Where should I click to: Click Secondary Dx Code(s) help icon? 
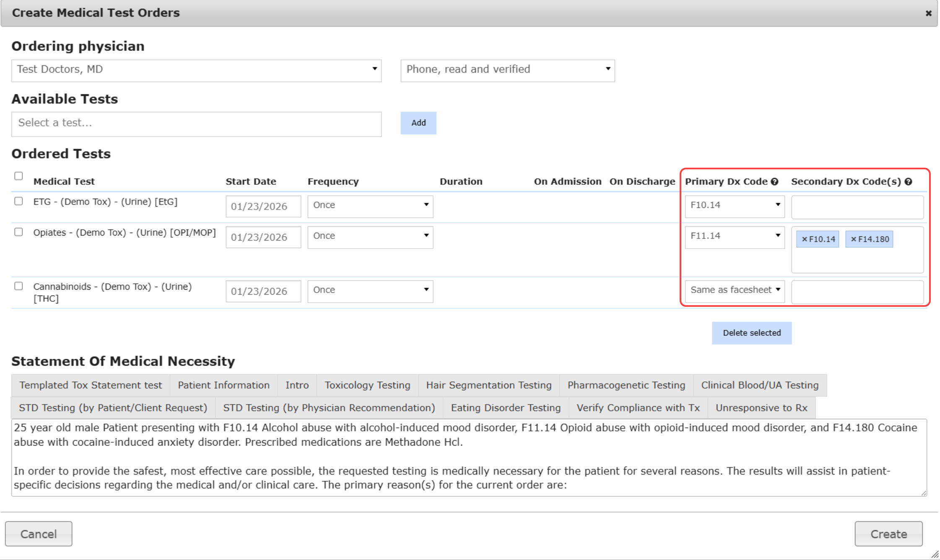click(x=908, y=181)
